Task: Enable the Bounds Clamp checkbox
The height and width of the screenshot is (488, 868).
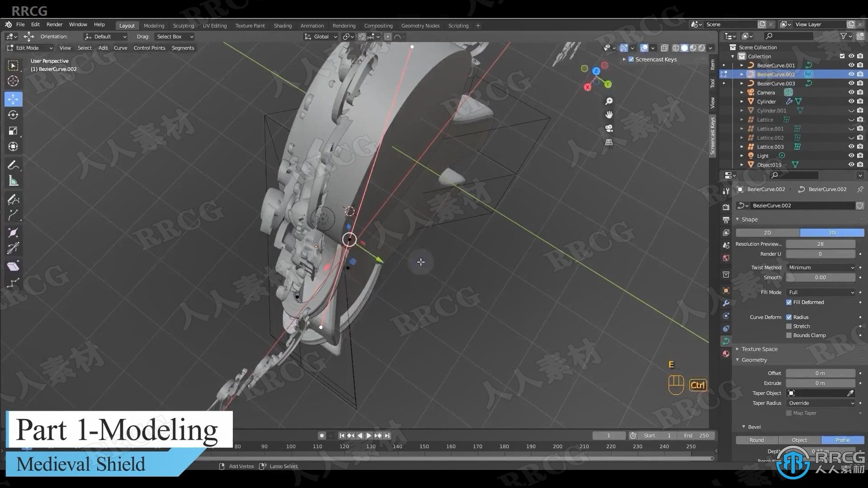Action: click(x=789, y=335)
